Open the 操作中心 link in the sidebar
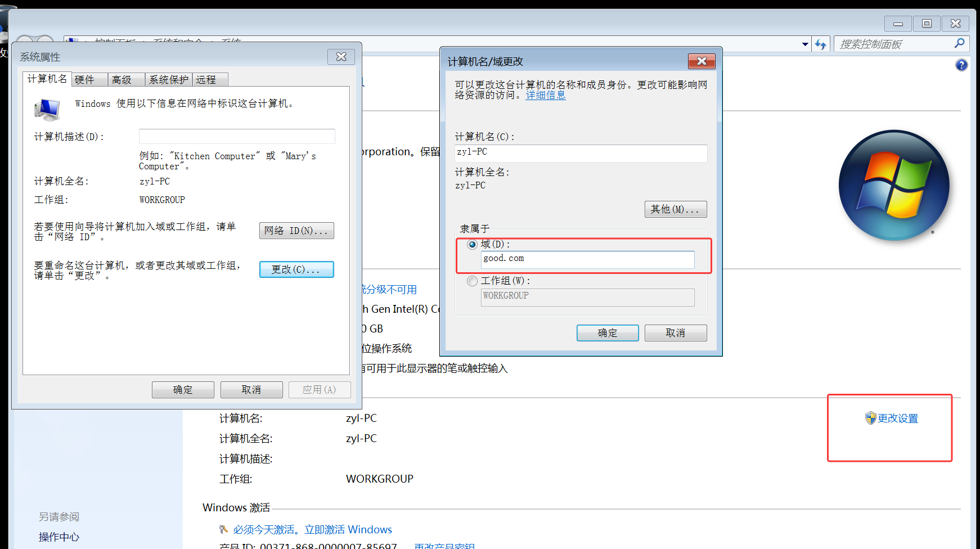The height and width of the screenshot is (549, 980). click(59, 537)
